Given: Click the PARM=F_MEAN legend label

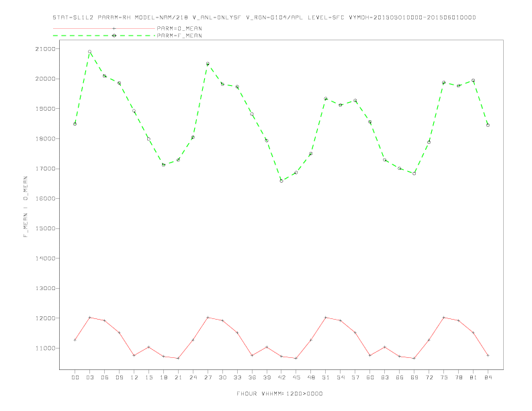Looking at the screenshot, I should [x=179, y=36].
